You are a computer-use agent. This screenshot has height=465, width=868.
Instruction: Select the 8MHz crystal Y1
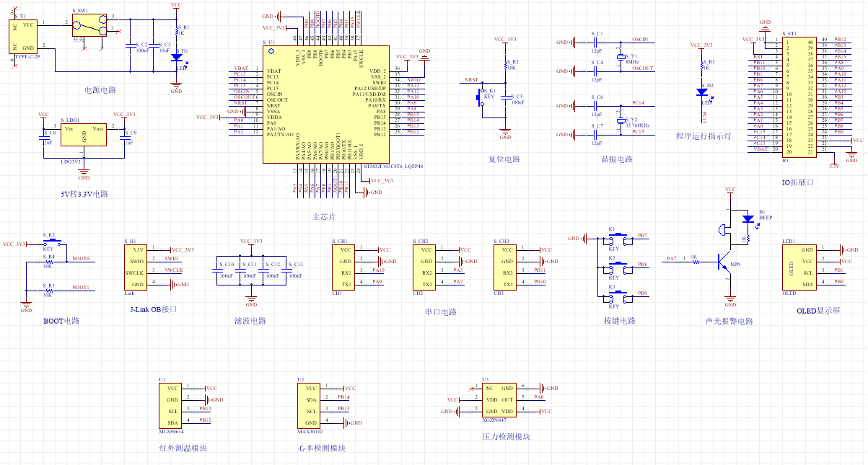[620, 56]
